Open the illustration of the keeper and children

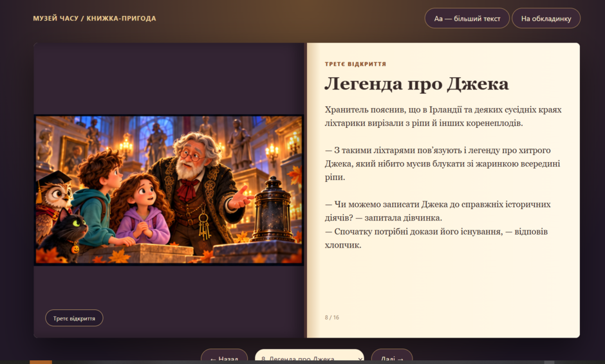pos(169,190)
